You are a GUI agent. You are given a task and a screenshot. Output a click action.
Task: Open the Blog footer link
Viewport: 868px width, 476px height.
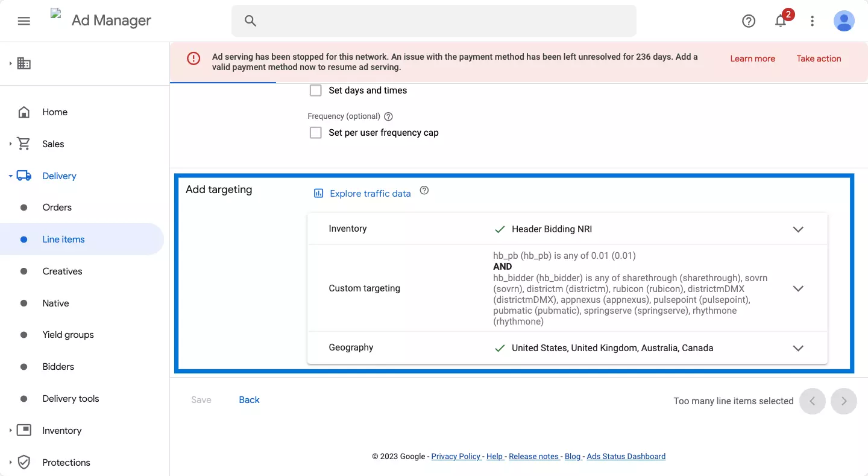tap(573, 457)
